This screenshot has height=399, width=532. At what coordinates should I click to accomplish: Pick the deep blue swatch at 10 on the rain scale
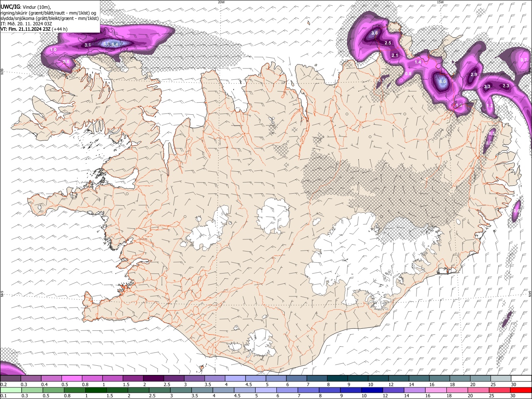372,390
